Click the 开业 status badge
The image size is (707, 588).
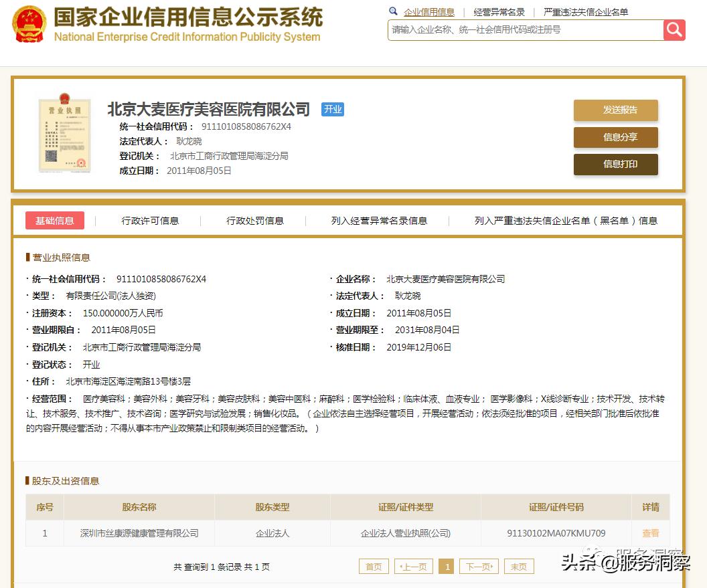(333, 109)
